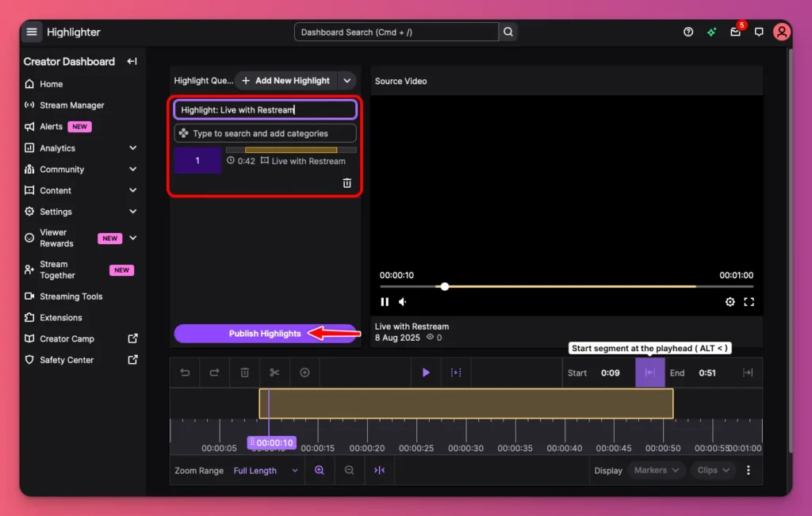Click the highlight title input field
This screenshot has height=516, width=812.
point(265,109)
